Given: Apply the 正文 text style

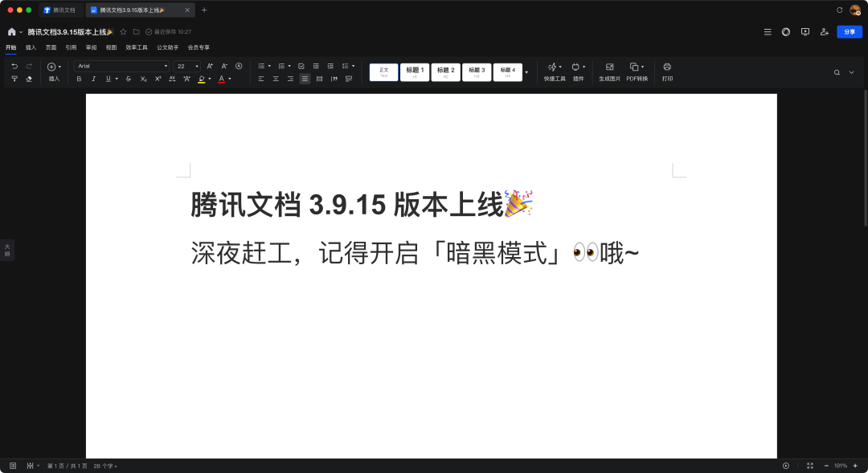Looking at the screenshot, I should pos(383,72).
